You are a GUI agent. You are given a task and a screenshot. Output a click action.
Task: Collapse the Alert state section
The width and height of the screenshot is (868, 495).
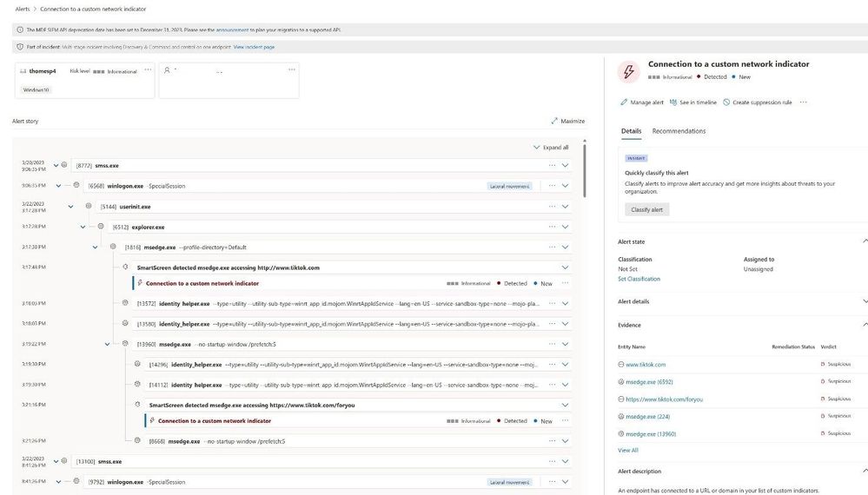point(865,241)
